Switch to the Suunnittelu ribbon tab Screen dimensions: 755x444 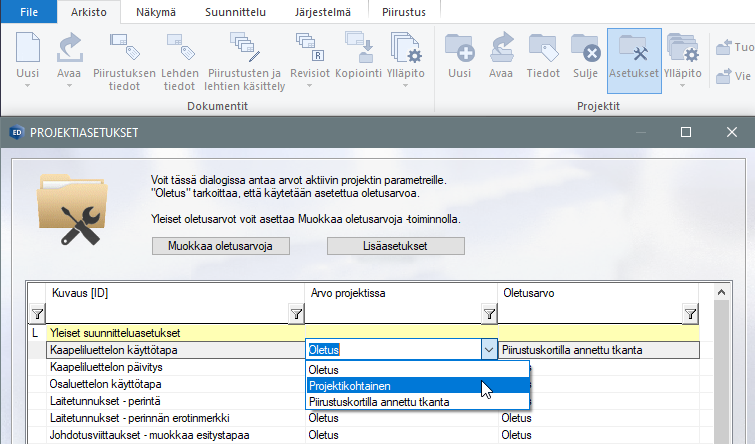point(236,13)
